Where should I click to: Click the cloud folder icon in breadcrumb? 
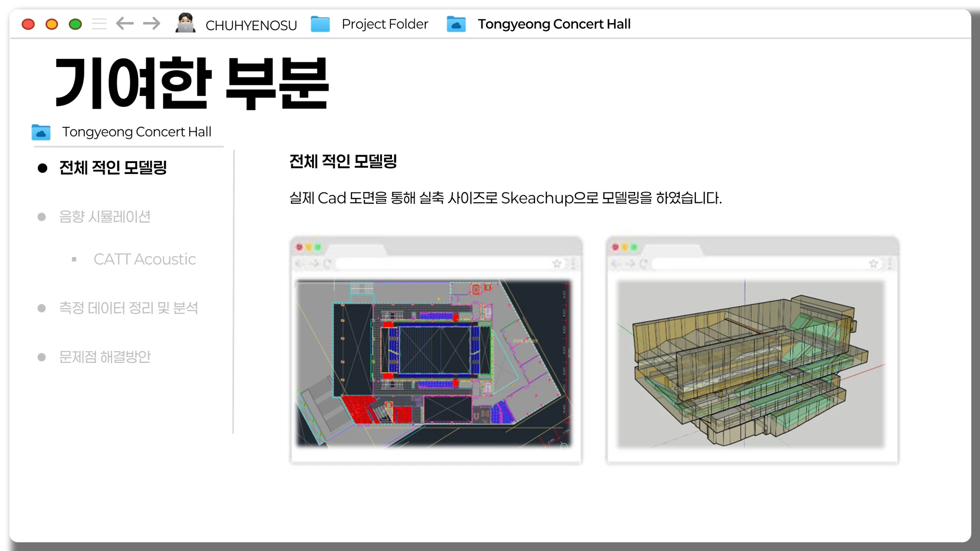456,24
